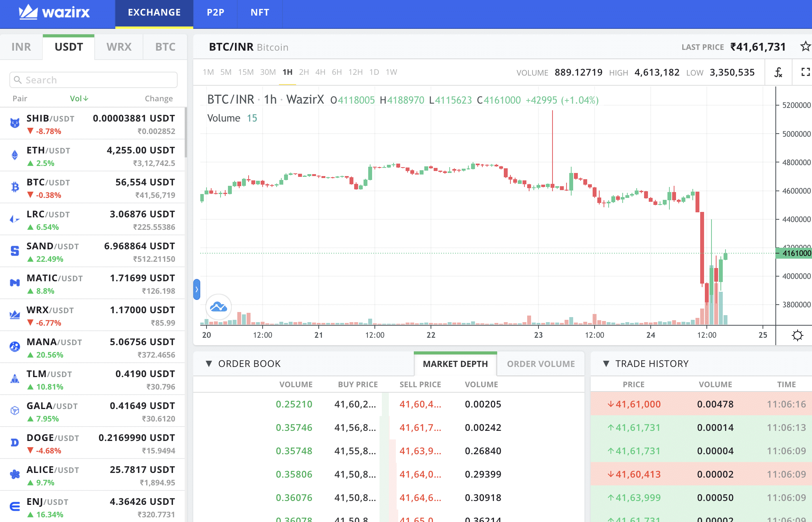Select ORDER VOLUME tab
The image size is (812, 522).
coord(541,364)
